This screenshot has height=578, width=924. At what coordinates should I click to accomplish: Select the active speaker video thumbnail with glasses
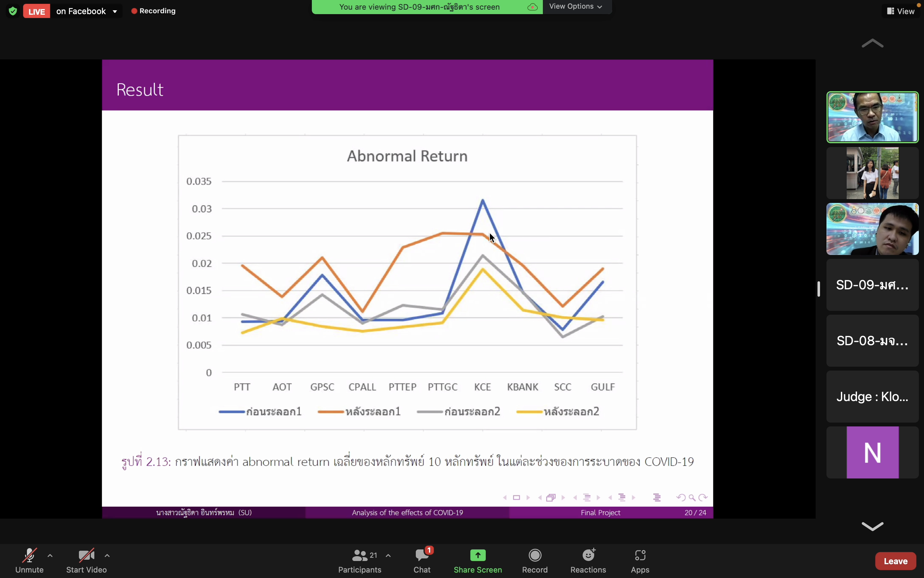click(x=872, y=117)
